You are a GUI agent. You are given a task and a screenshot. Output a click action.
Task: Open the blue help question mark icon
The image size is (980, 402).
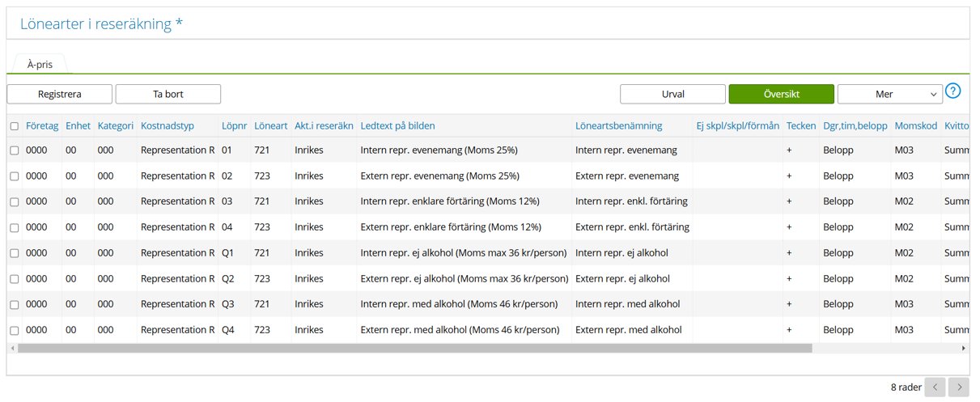point(953,91)
